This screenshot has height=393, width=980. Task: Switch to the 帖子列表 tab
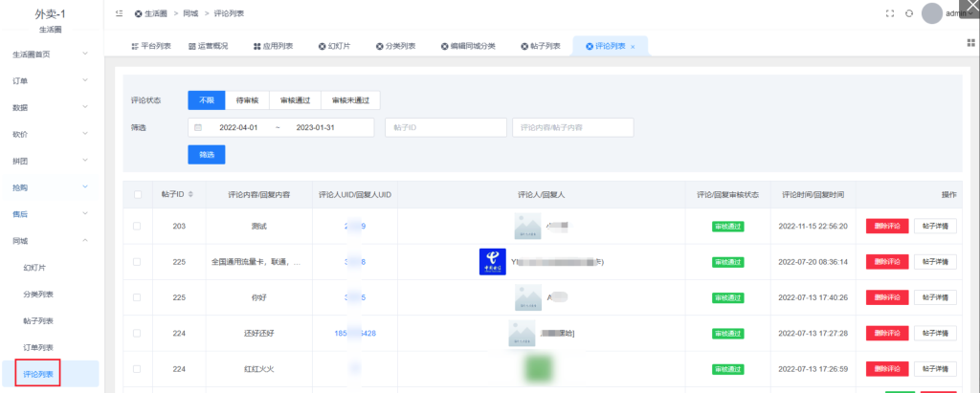click(541, 46)
